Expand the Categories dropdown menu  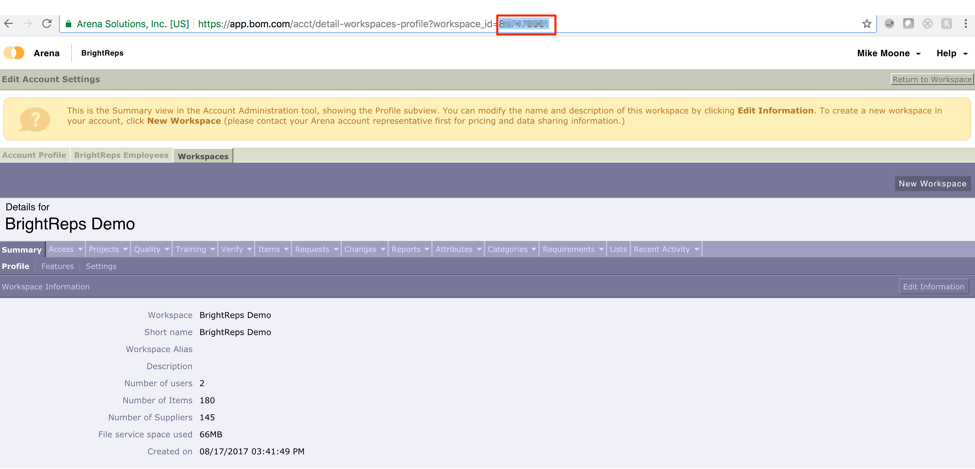pyautogui.click(x=512, y=249)
